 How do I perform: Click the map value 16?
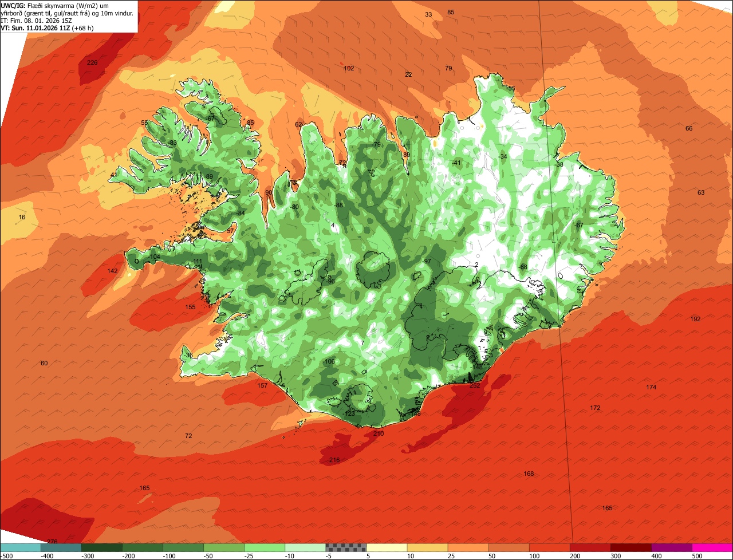coord(22,217)
